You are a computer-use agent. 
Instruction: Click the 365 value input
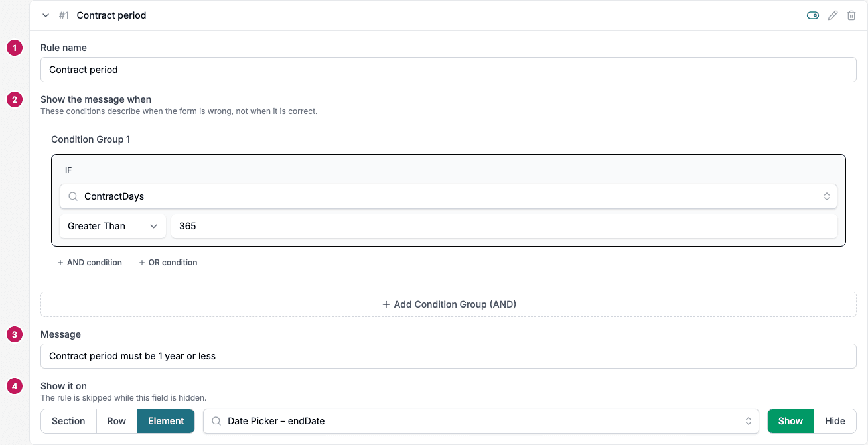(504, 226)
